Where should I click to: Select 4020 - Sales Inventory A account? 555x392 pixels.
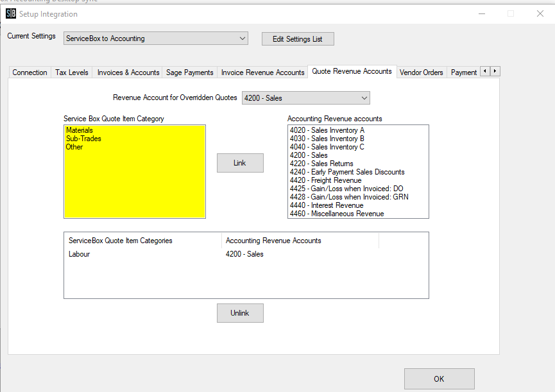point(358,130)
